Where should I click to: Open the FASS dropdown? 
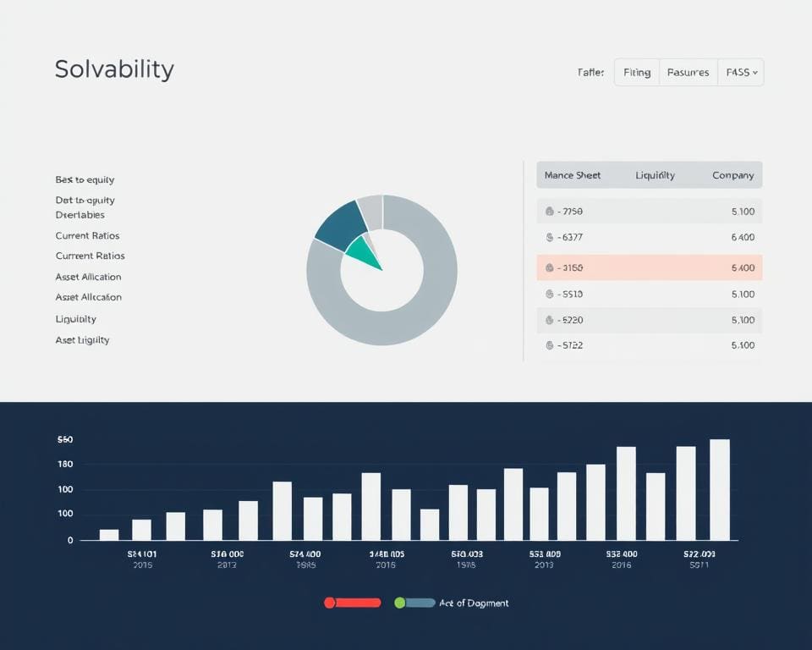(x=741, y=73)
